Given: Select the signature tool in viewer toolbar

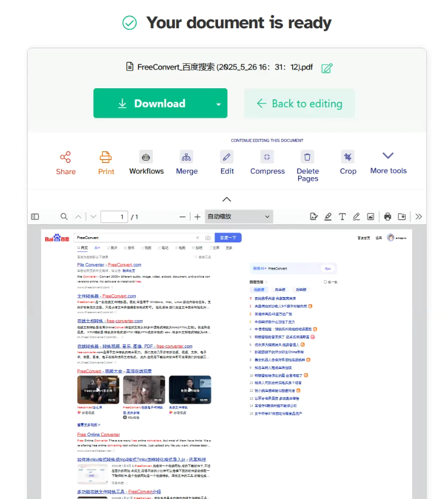Looking at the screenshot, I should [314, 217].
